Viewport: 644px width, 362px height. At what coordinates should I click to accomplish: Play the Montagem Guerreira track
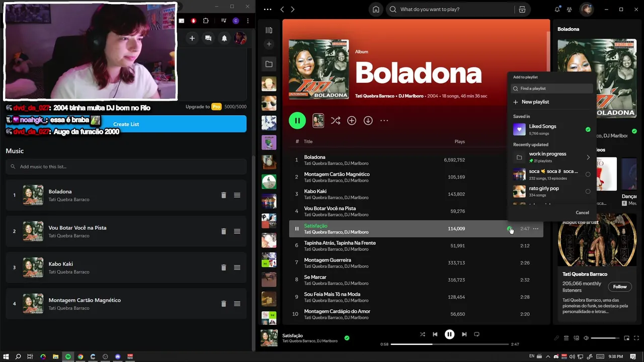[296, 263]
